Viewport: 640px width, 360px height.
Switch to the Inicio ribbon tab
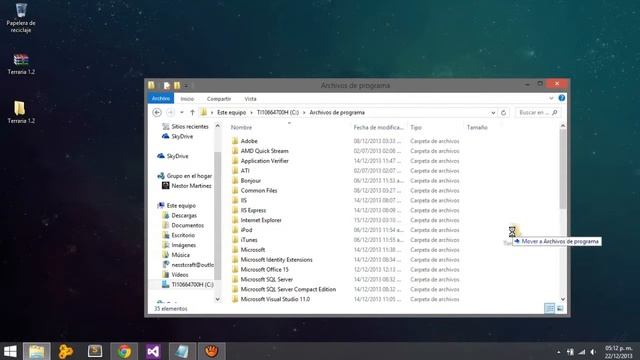click(187, 99)
